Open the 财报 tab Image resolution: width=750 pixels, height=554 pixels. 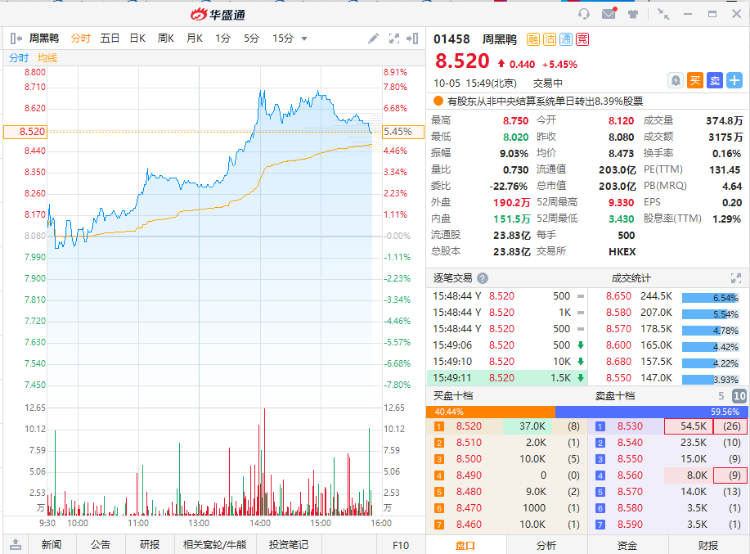pos(708,545)
